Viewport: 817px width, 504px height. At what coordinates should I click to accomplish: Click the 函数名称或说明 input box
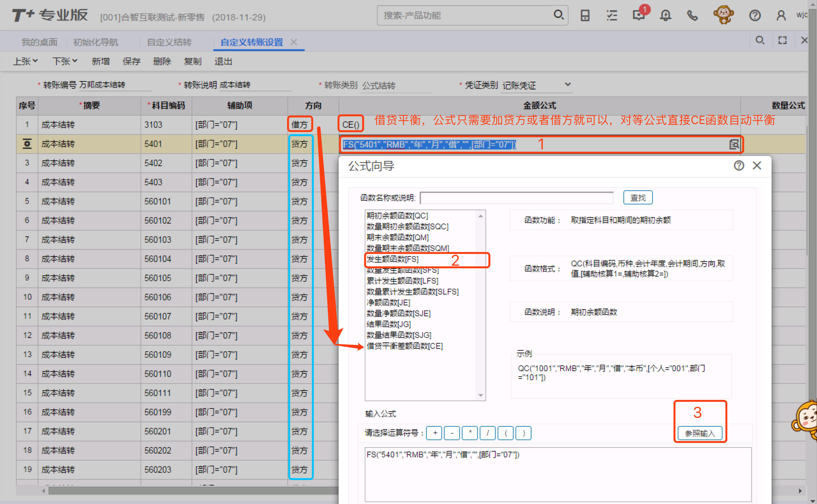(x=516, y=198)
